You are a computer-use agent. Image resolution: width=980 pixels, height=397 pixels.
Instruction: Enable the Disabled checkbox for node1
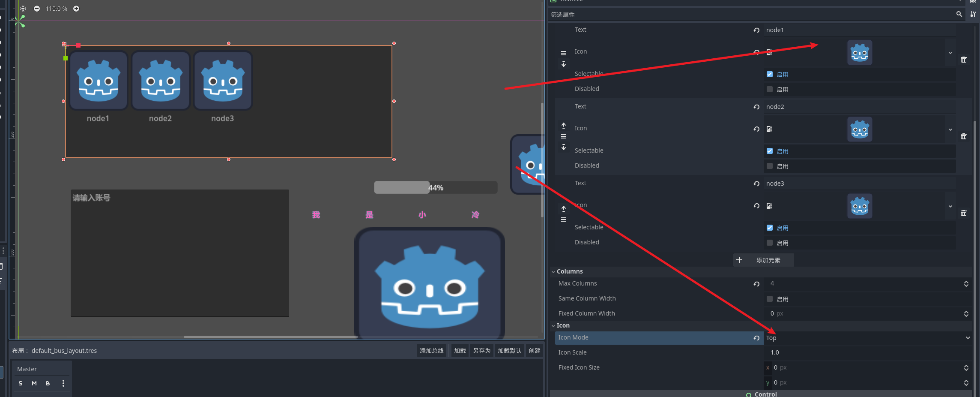[770, 89]
